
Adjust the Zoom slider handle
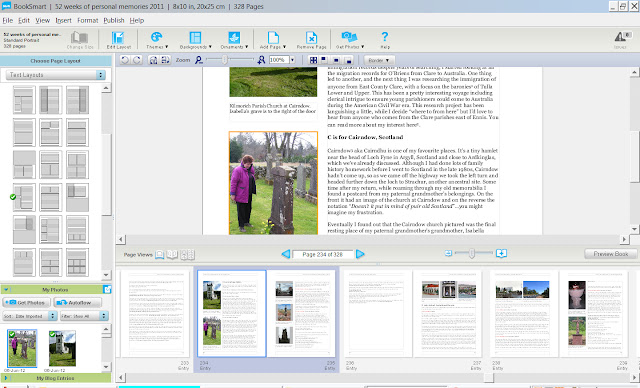click(224, 60)
